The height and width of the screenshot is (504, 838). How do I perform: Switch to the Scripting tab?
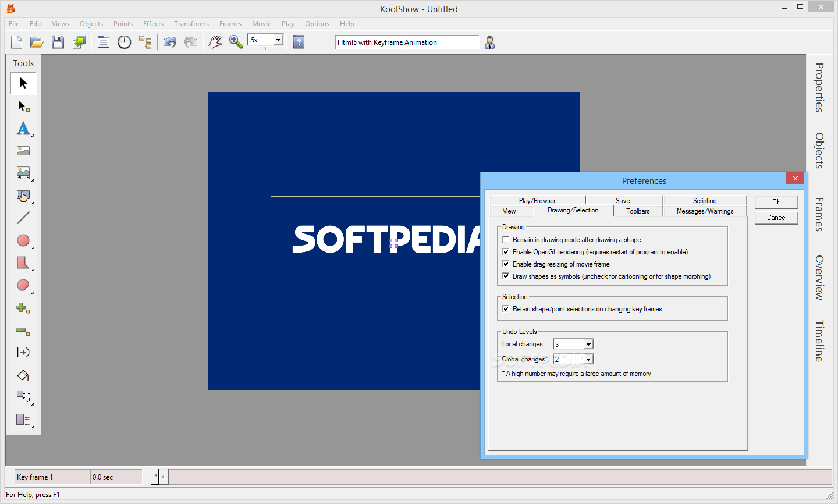click(x=705, y=200)
